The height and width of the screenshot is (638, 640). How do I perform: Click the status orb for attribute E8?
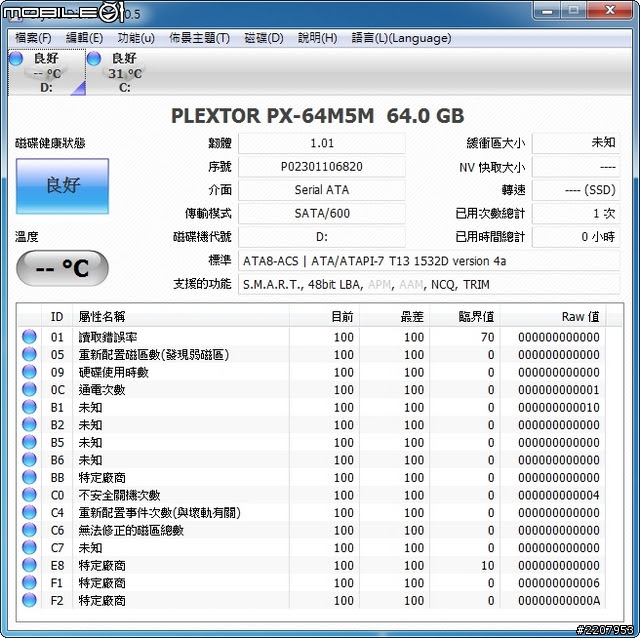tap(29, 565)
